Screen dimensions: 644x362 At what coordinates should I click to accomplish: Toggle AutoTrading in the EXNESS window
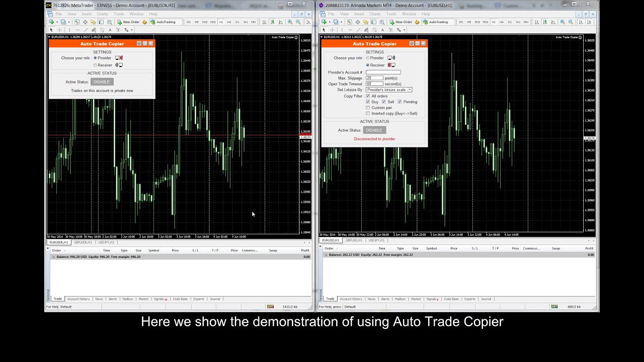click(163, 22)
